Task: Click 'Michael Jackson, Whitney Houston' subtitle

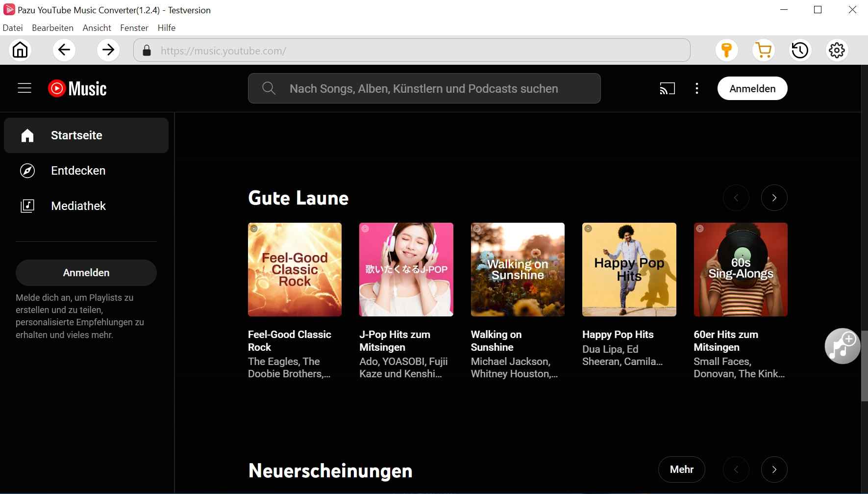Action: 514,367
